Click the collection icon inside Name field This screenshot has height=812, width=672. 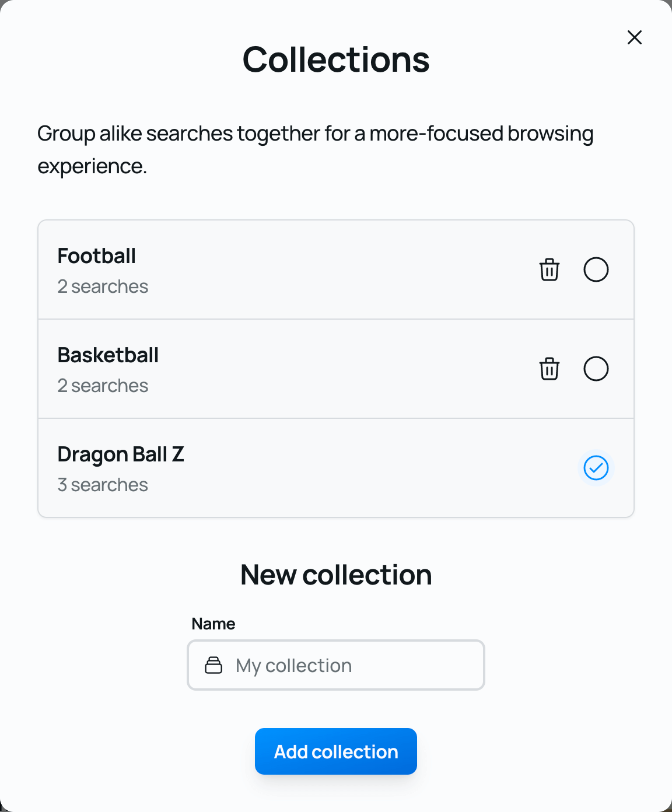coord(213,665)
